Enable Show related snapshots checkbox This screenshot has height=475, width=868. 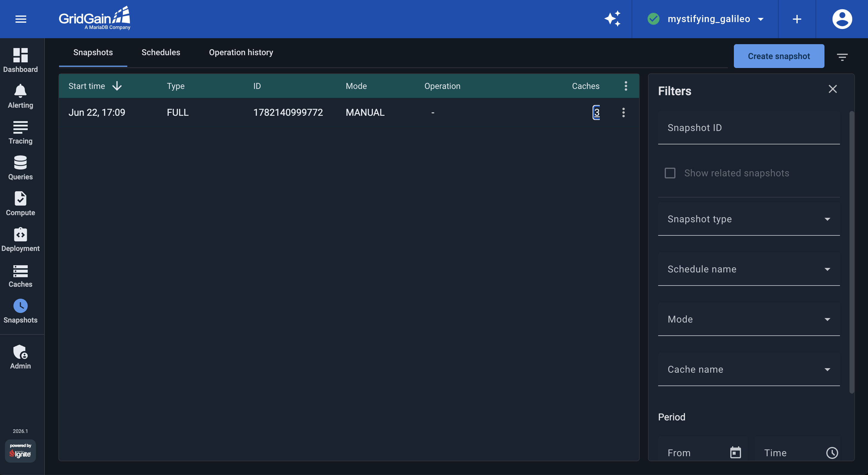[x=670, y=173]
